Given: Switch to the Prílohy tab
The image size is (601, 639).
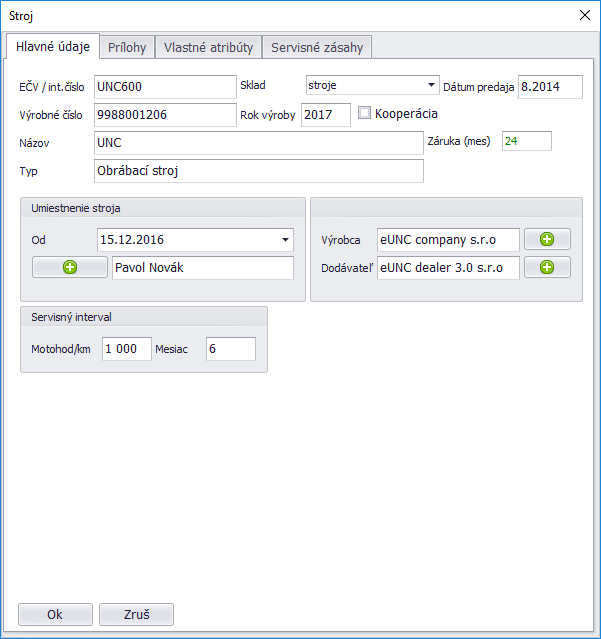Looking at the screenshot, I should pyautogui.click(x=127, y=47).
